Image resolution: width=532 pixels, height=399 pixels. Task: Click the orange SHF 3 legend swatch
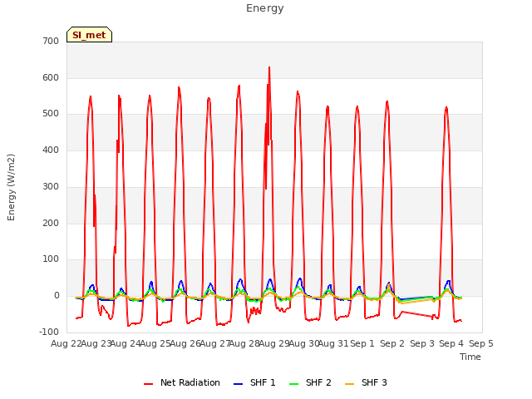click(x=349, y=384)
